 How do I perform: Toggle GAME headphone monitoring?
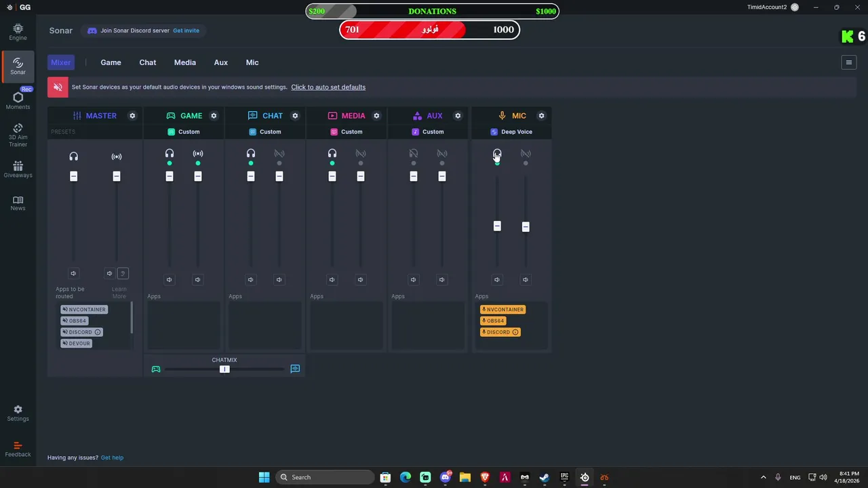coord(170,154)
